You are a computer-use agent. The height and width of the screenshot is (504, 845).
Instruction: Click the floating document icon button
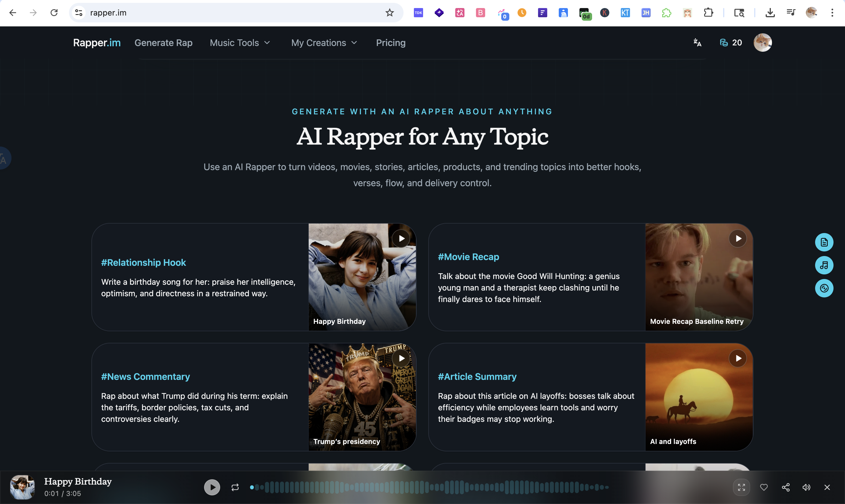[824, 242]
